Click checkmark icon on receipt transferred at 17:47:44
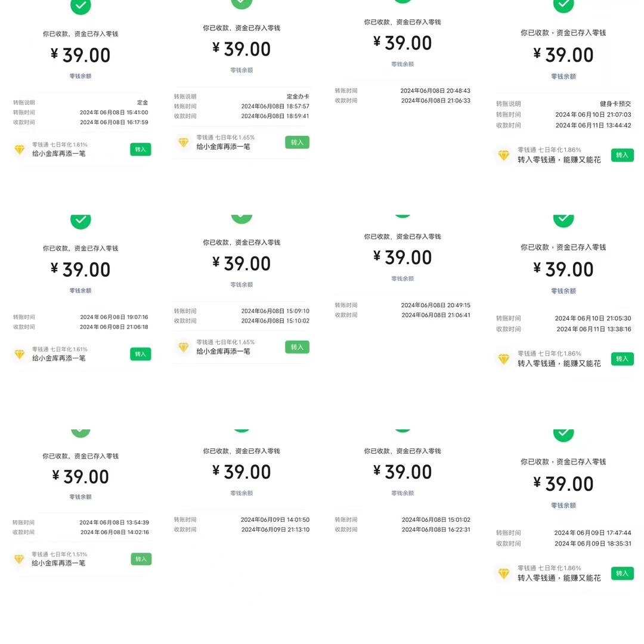Image resolution: width=644 pixels, height=644 pixels. [x=563, y=435]
